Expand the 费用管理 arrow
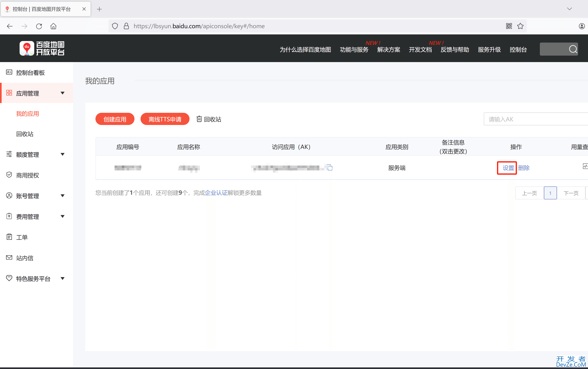Image resolution: width=588 pixels, height=369 pixels. (x=63, y=216)
